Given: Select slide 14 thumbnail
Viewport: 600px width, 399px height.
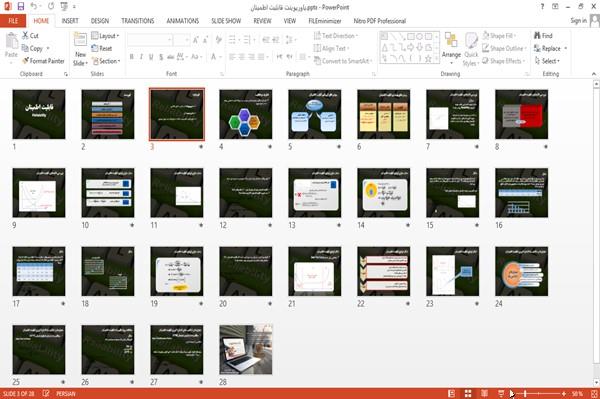Looking at the screenshot, I should pyautogui.click(x=383, y=192).
